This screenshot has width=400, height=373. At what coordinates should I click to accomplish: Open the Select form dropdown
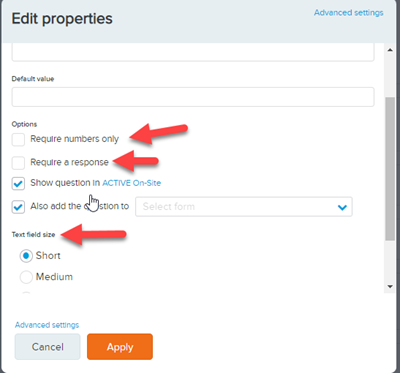[x=244, y=207]
